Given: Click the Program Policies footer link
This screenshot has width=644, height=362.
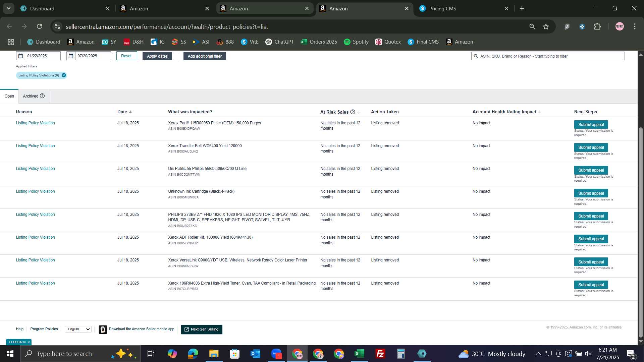Looking at the screenshot, I should [44, 329].
